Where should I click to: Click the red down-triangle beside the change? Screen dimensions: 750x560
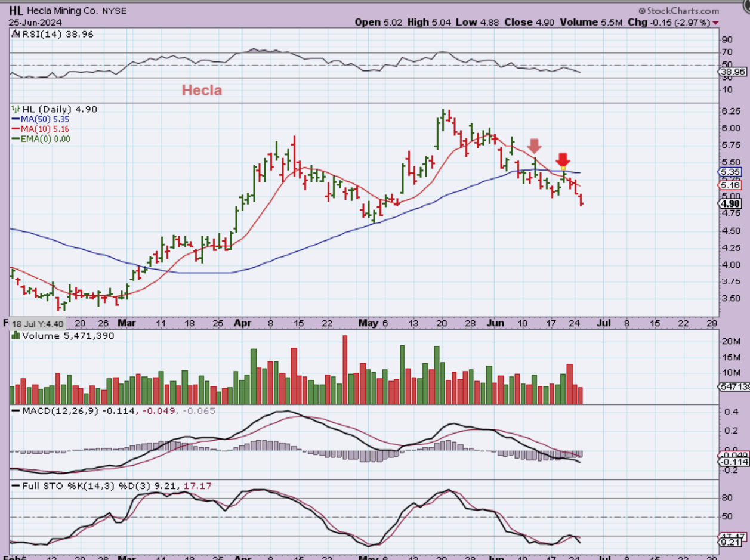pos(715,23)
